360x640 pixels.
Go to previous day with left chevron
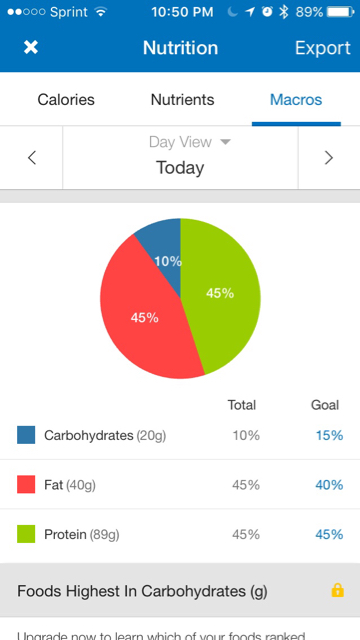[x=32, y=158]
